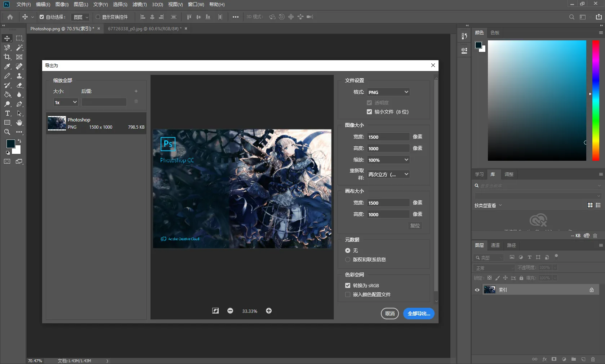Select the Rectangular Marquee tool
The width and height of the screenshot is (605, 364).
click(x=19, y=38)
